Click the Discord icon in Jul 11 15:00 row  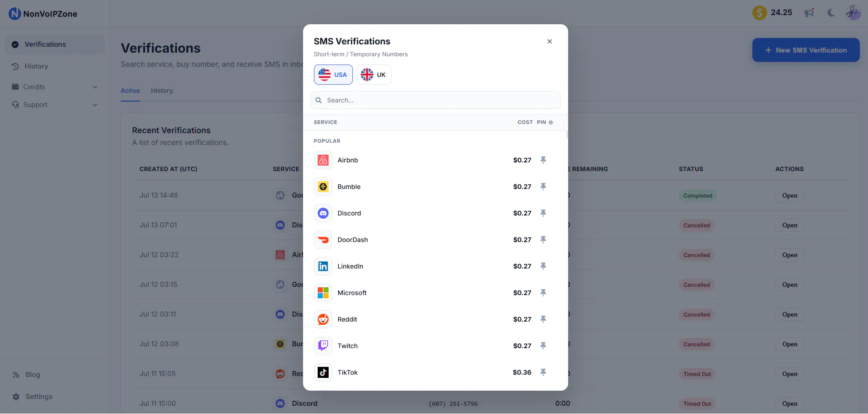tap(280, 403)
